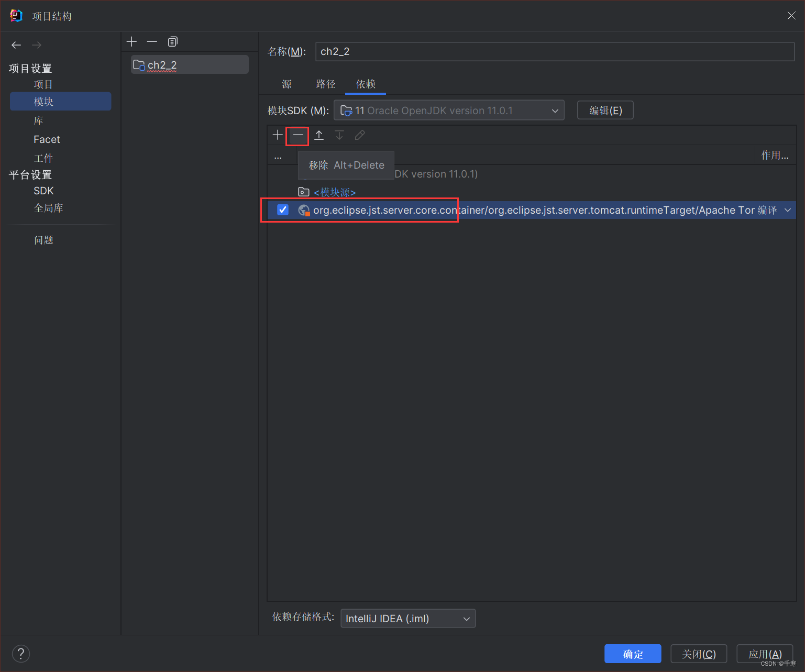Open 项目 settings in sidebar
The image size is (805, 672).
point(43,84)
